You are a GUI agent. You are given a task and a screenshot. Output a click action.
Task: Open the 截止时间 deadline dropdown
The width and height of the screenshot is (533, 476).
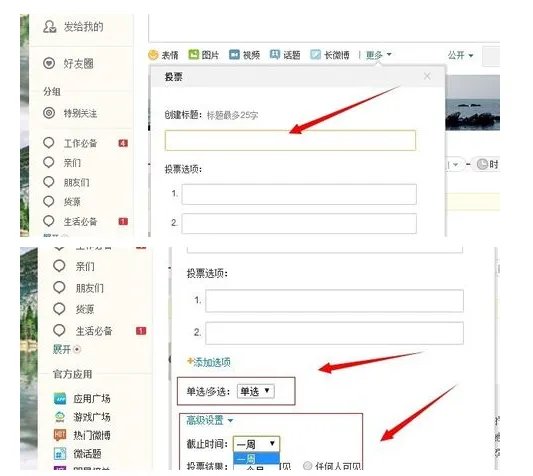pos(256,444)
